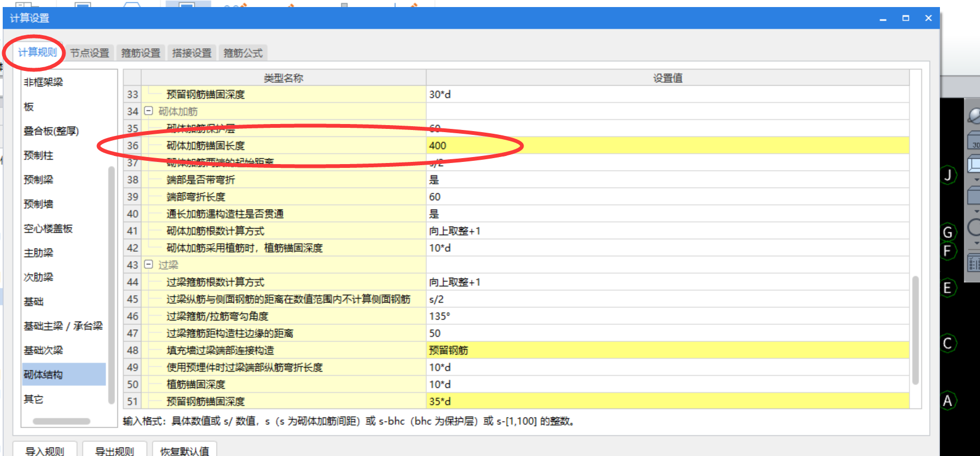The height and width of the screenshot is (456, 980).
Task: Switch to the 计算规则 tab
Action: pyautogui.click(x=37, y=52)
